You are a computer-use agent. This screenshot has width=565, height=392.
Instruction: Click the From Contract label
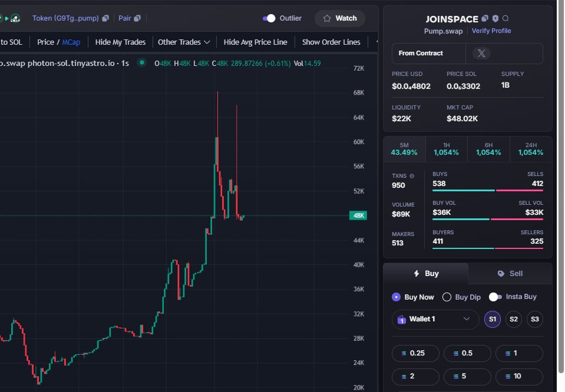tap(421, 54)
